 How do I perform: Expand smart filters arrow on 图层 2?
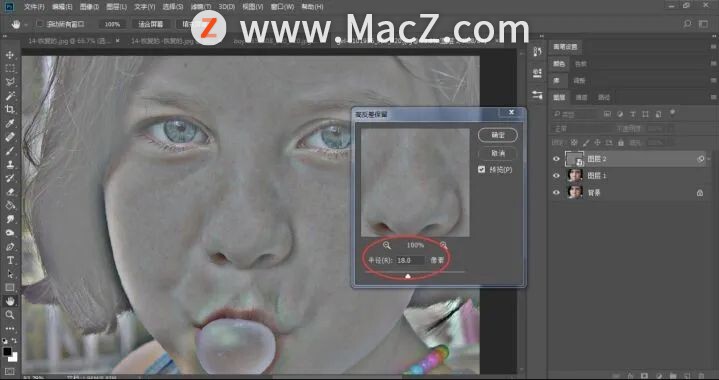[709, 159]
